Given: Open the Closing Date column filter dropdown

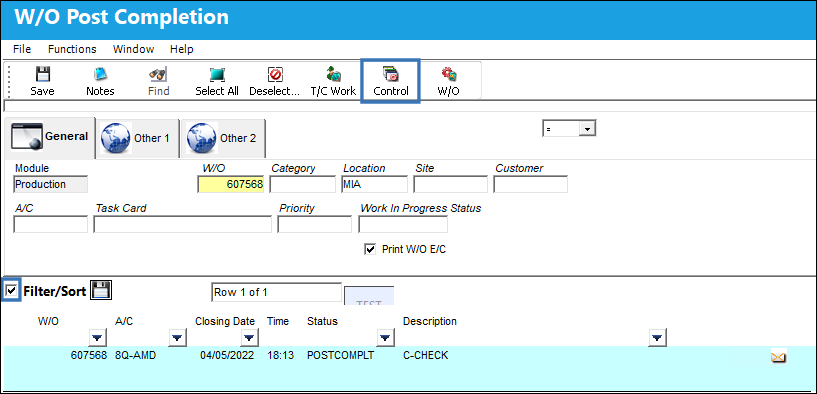Looking at the screenshot, I should pyautogui.click(x=250, y=338).
